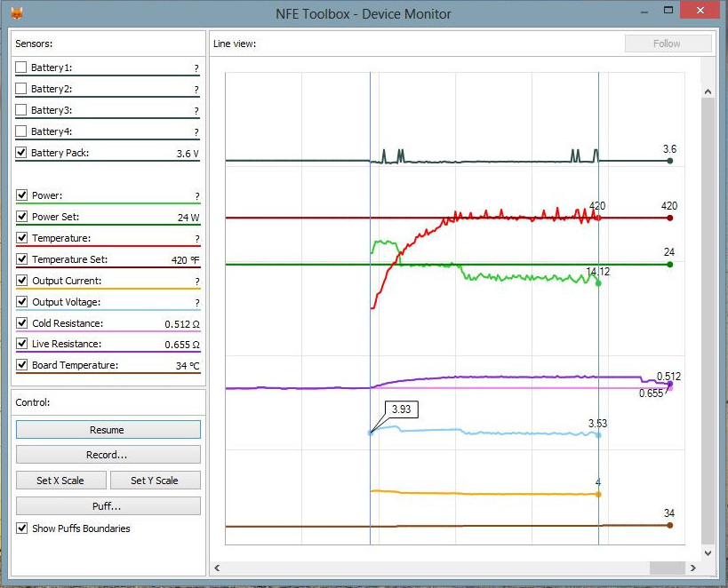Enable the Battery2 sensor checkbox
The image size is (728, 588).
click(21, 89)
